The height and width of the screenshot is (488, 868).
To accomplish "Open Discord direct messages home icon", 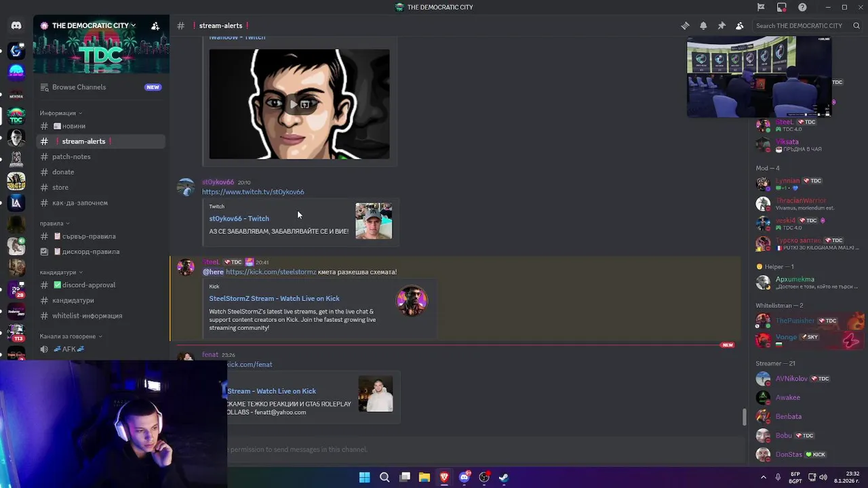I will coord(16,26).
